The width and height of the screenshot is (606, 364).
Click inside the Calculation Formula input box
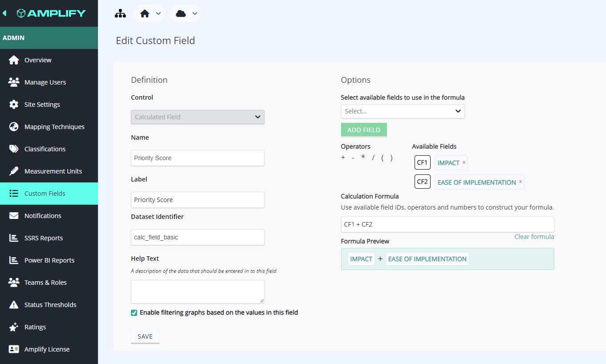447,224
